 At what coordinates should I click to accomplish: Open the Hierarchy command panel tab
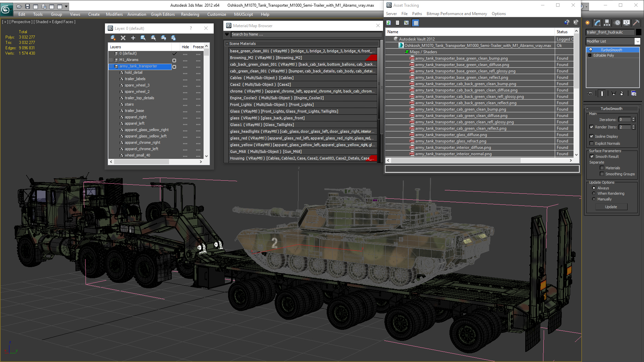tap(607, 23)
